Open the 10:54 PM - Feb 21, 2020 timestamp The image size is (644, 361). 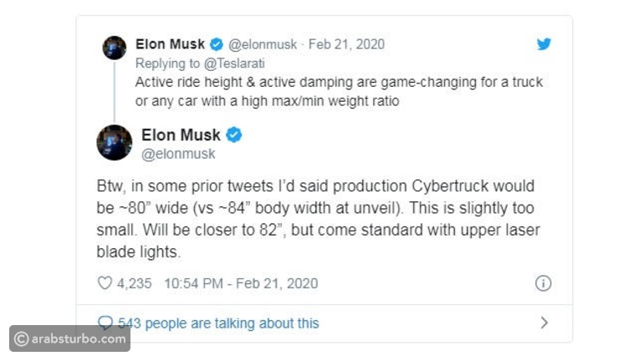click(x=241, y=283)
